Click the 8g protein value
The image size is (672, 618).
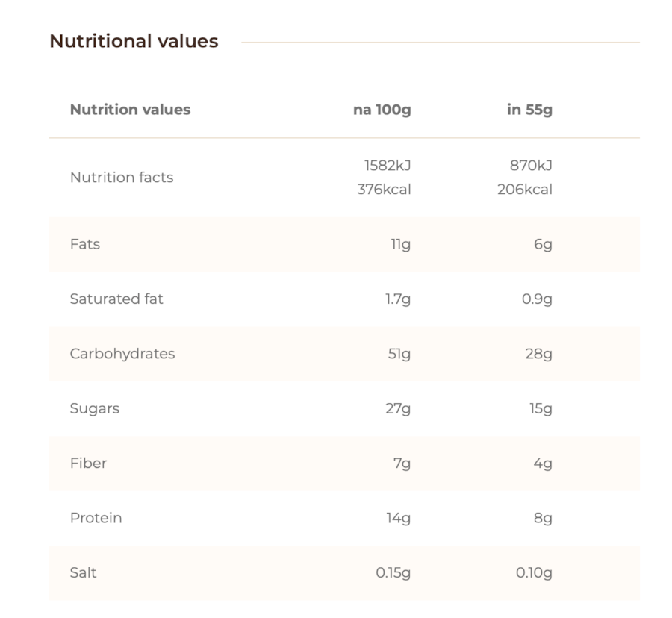543,518
